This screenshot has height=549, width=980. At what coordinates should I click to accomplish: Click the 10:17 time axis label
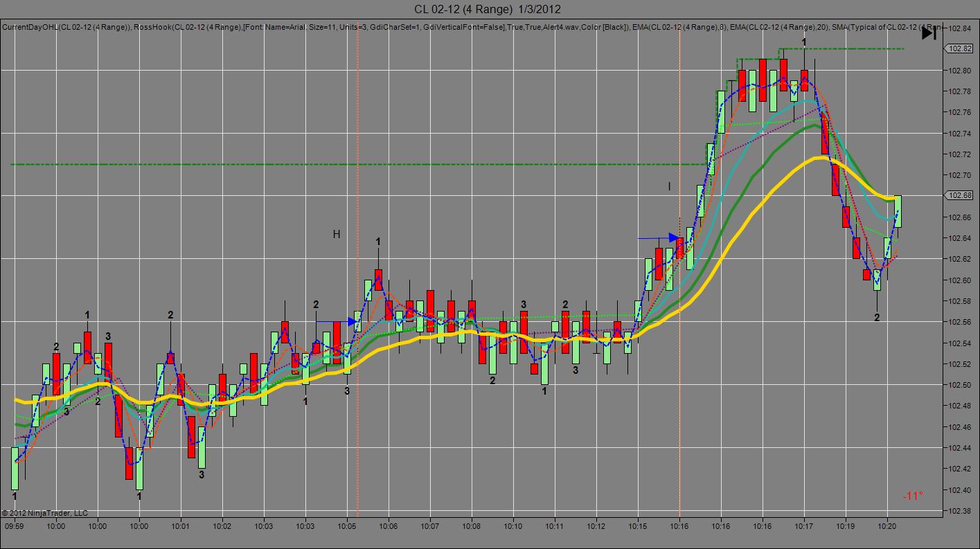804,526
